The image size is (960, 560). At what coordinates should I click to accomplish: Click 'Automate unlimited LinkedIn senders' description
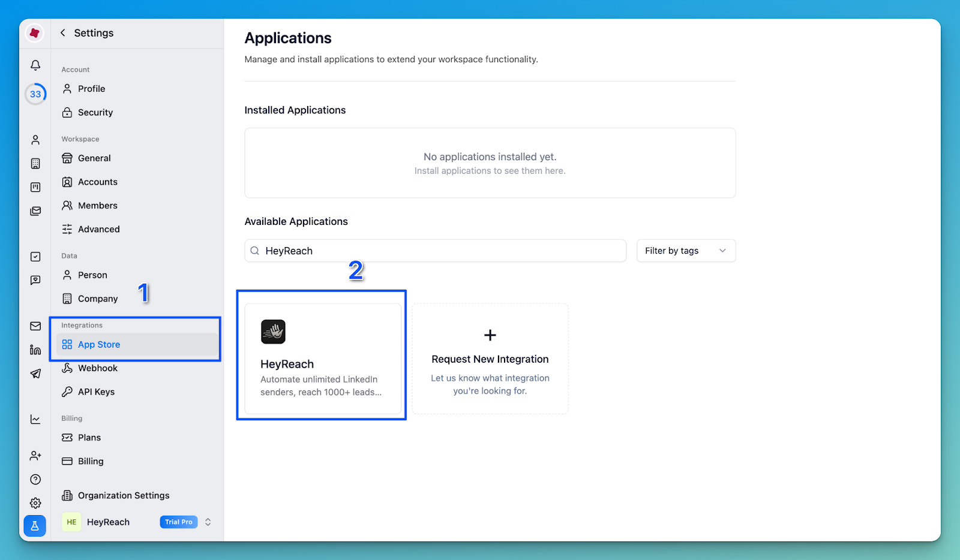pos(321,386)
